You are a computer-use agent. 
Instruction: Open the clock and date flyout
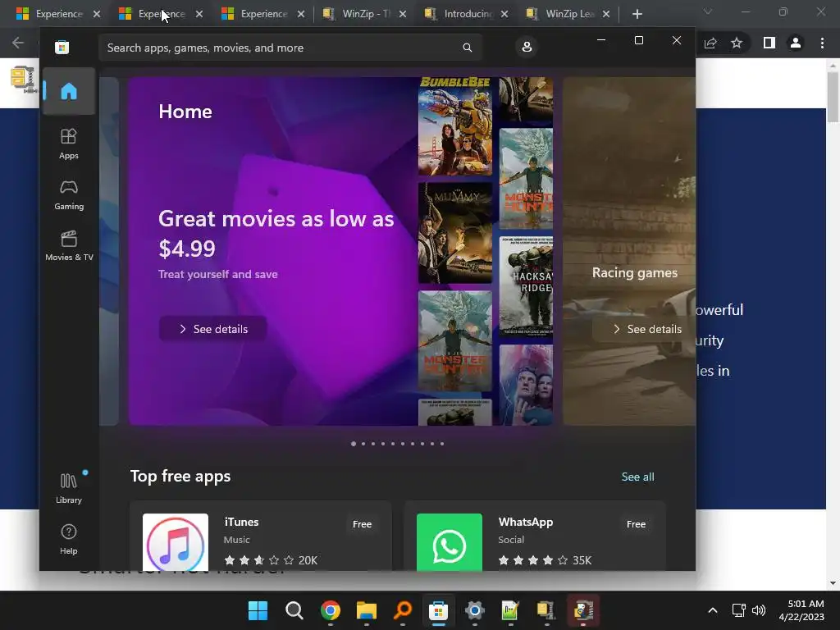(x=801, y=610)
